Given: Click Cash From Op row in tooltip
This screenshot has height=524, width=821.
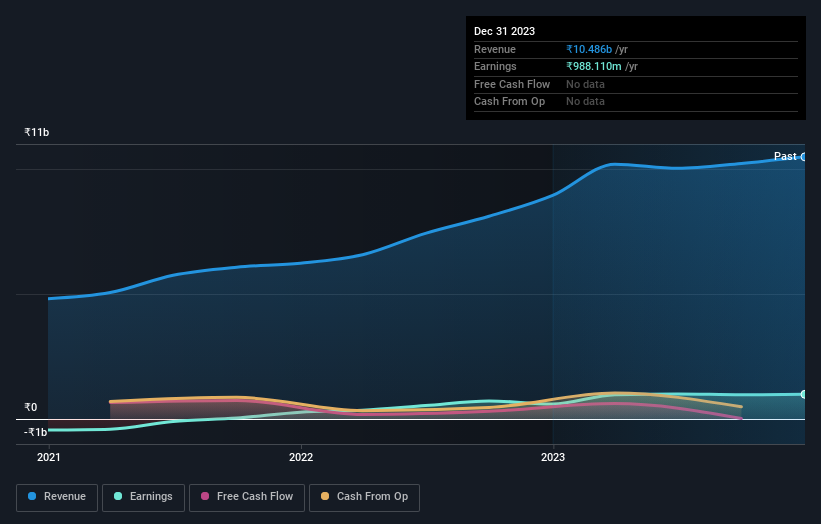Looking at the screenshot, I should pos(636,102).
